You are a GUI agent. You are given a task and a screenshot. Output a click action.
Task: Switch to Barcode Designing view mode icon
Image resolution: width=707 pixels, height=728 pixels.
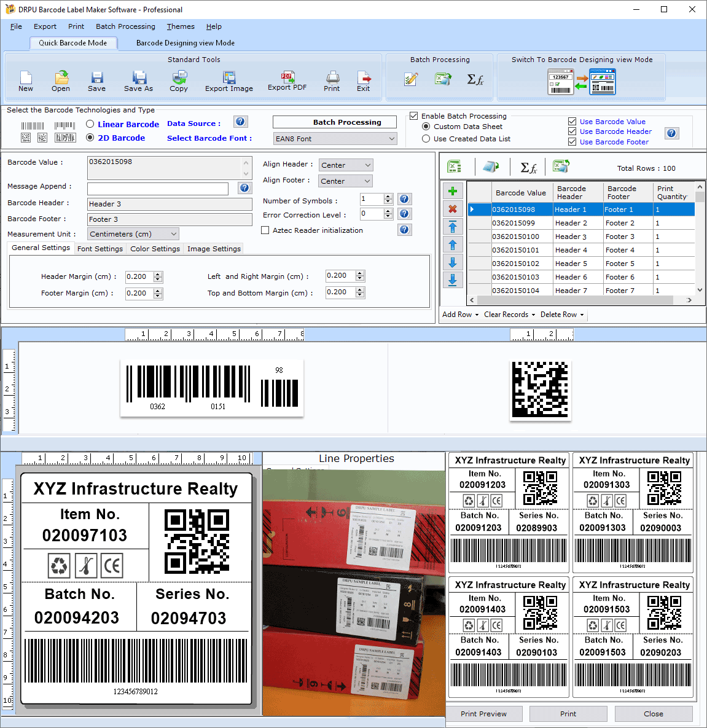tap(603, 82)
